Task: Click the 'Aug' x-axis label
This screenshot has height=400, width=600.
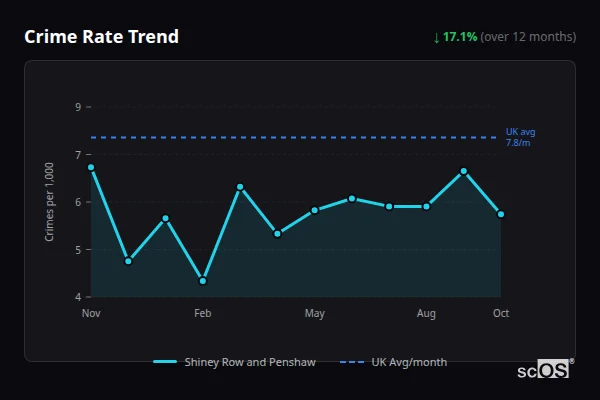Action: pyautogui.click(x=426, y=313)
